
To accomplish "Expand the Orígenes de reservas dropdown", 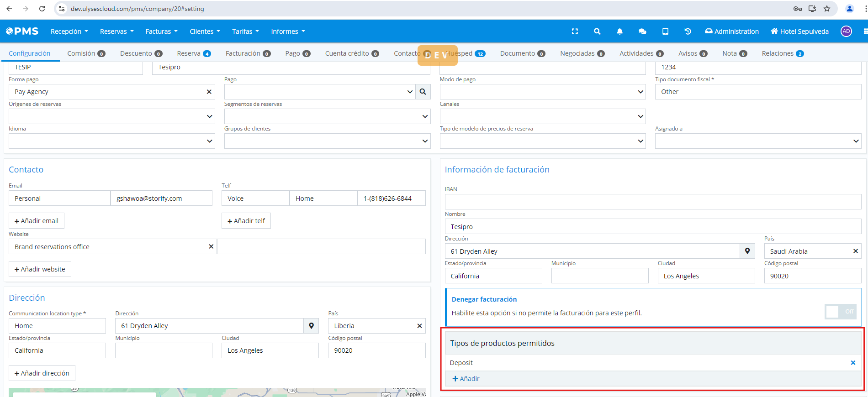I will click(209, 116).
